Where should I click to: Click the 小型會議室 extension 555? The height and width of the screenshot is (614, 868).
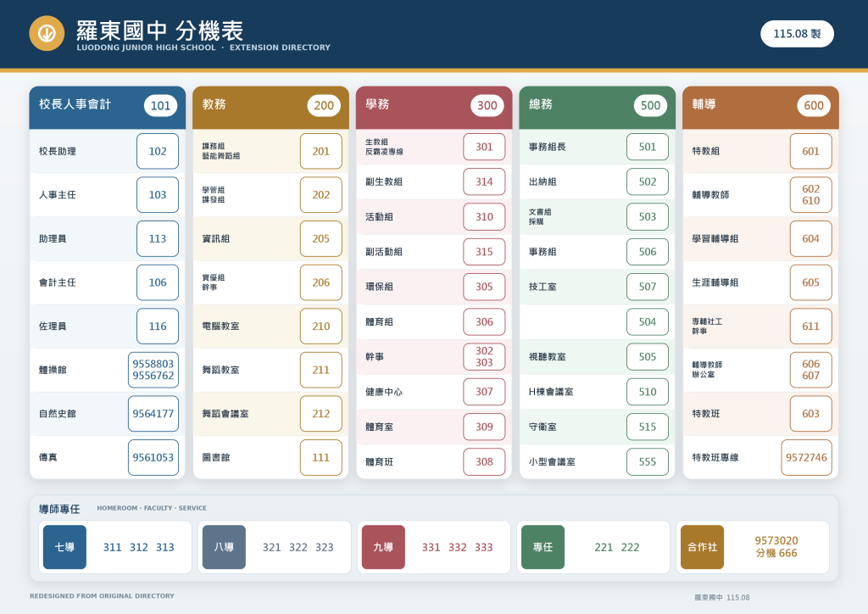[648, 461]
